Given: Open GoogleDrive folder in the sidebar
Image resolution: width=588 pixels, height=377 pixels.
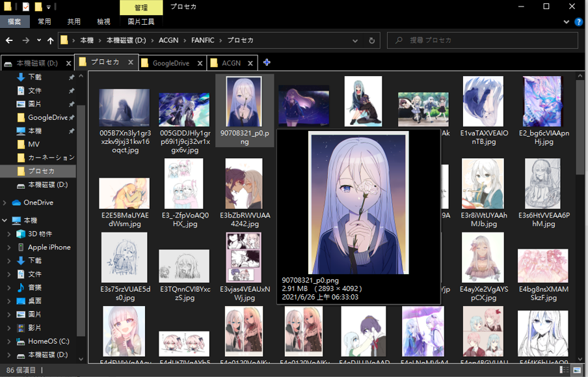Looking at the screenshot, I should [x=47, y=118].
